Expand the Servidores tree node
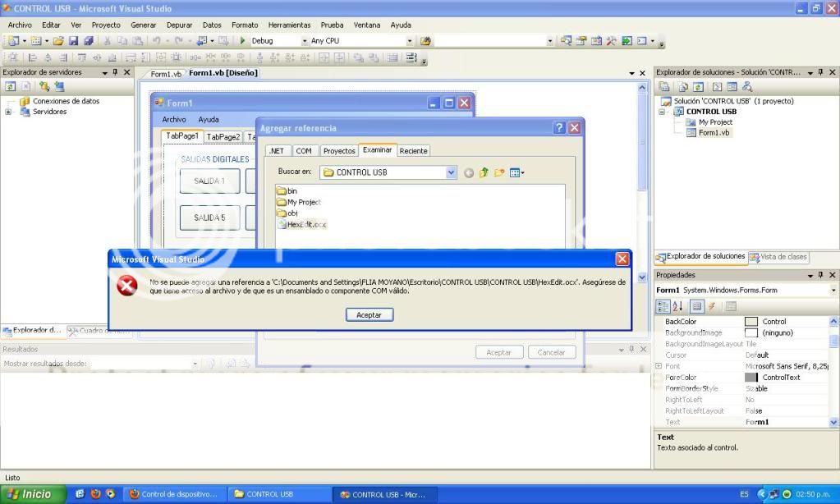840x504 pixels. (x=8, y=112)
